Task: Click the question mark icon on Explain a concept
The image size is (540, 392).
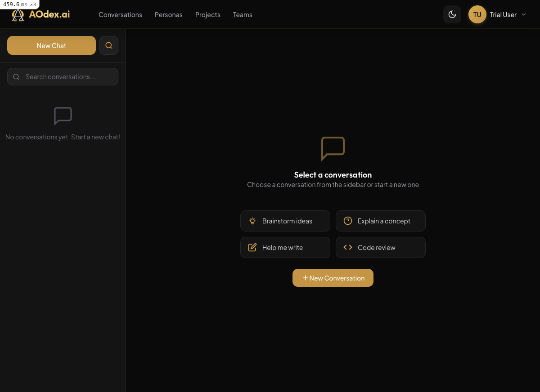Action: 347,221
